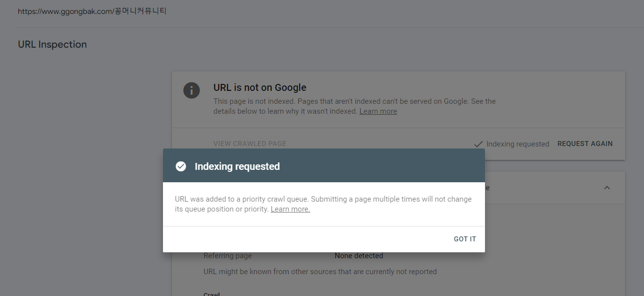This screenshot has height=296, width=644.
Task: Click the "Crawl" section label
Action: 212,294
